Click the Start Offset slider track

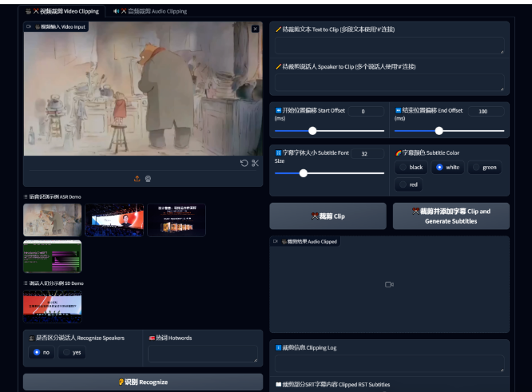coord(329,131)
